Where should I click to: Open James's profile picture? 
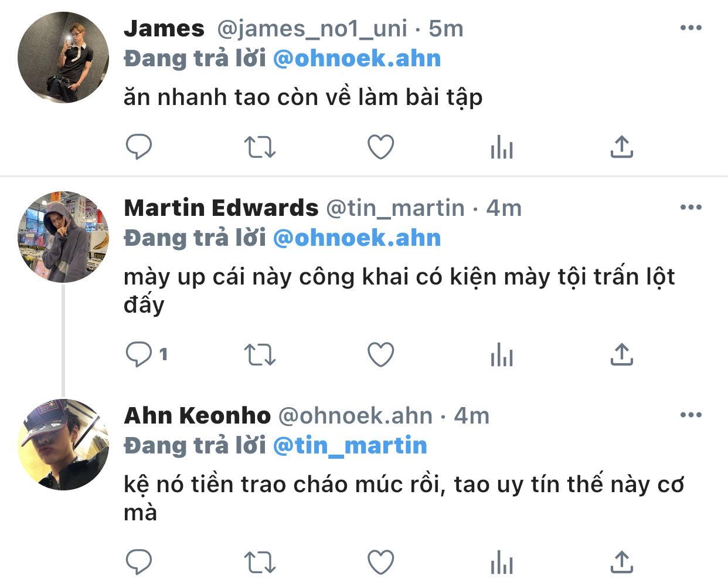[63, 57]
